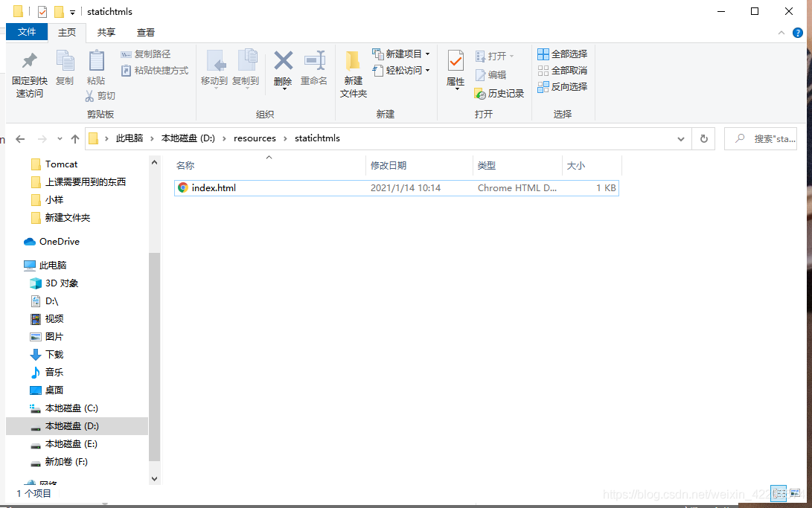Open OneDrive in the sidebar

point(52,242)
